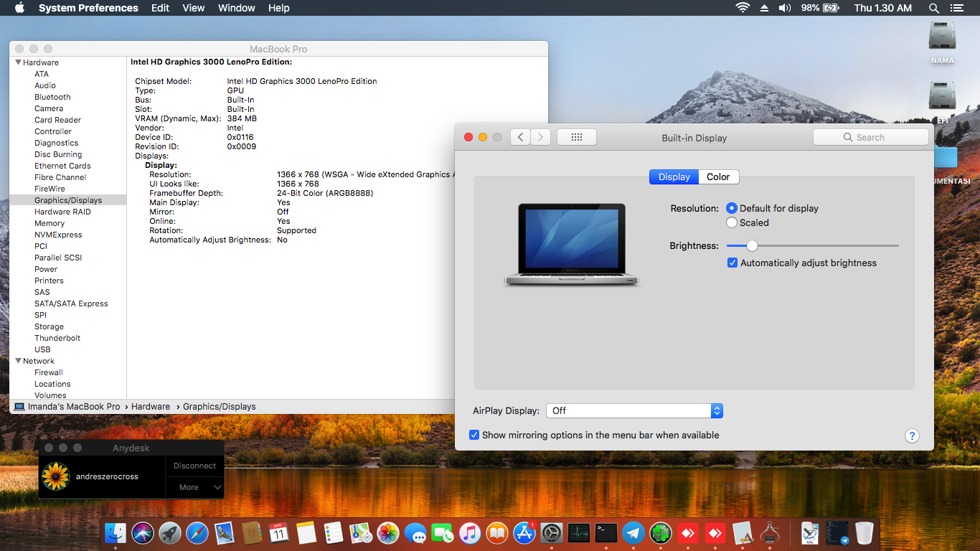Click display help question mark button
Viewport: 980px width, 551px height.
[912, 435]
